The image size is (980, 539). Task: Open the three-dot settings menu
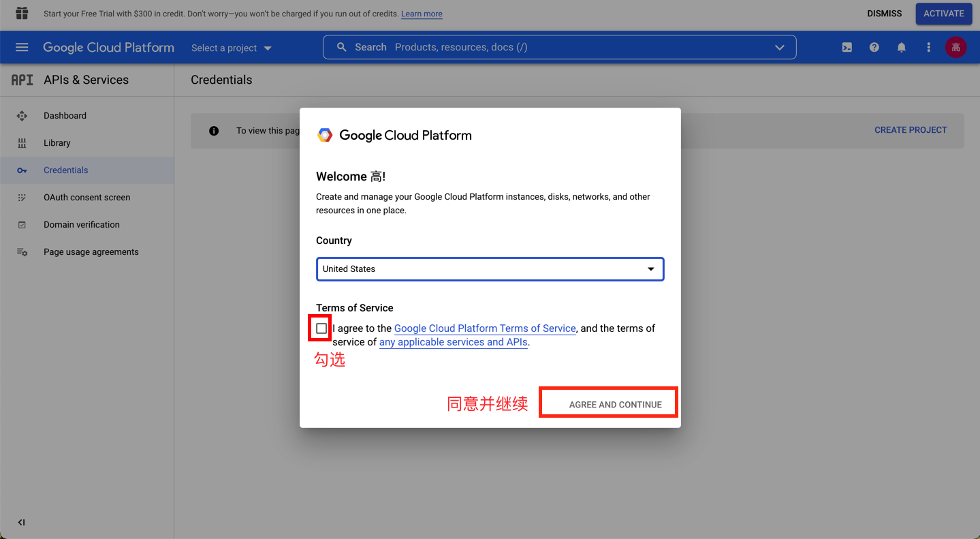(x=928, y=47)
